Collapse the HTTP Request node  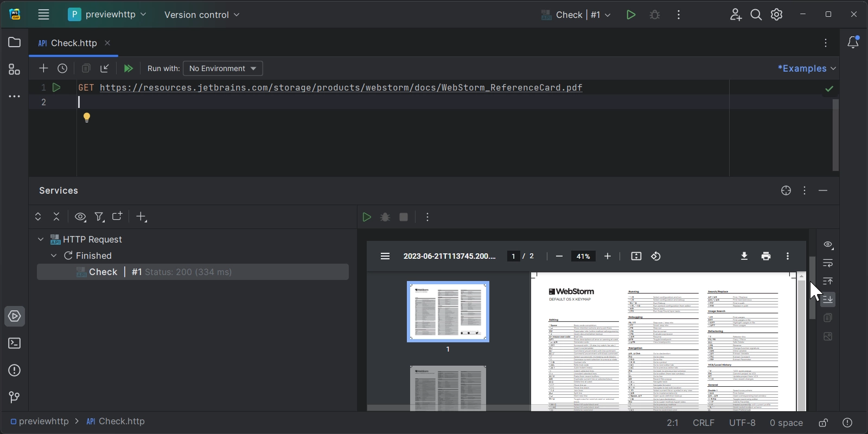pyautogui.click(x=41, y=239)
